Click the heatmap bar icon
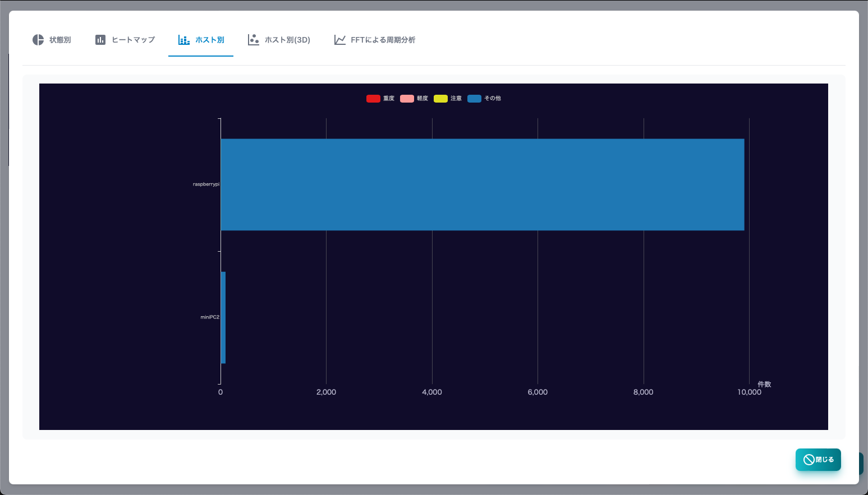868x495 pixels. coord(100,40)
